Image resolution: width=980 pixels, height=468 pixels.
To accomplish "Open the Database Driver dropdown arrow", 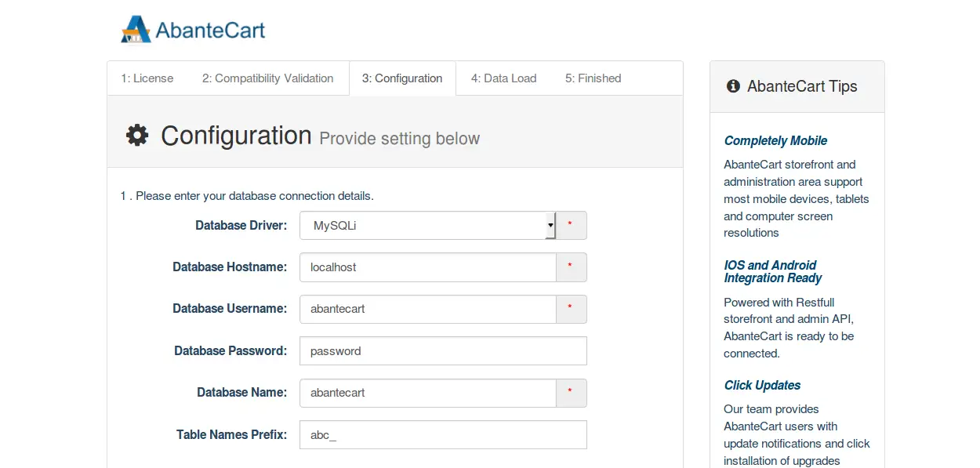I will (x=550, y=226).
